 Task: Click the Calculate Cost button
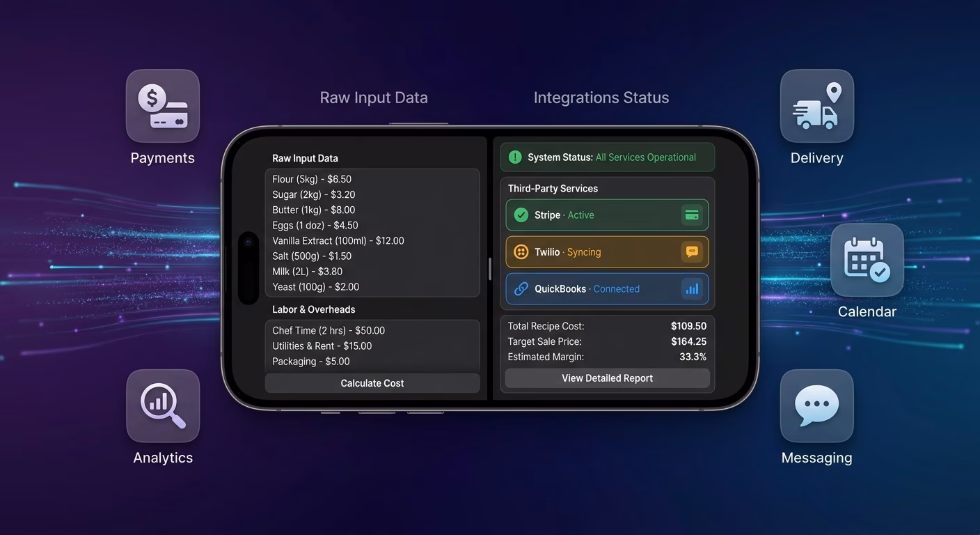[x=372, y=383]
